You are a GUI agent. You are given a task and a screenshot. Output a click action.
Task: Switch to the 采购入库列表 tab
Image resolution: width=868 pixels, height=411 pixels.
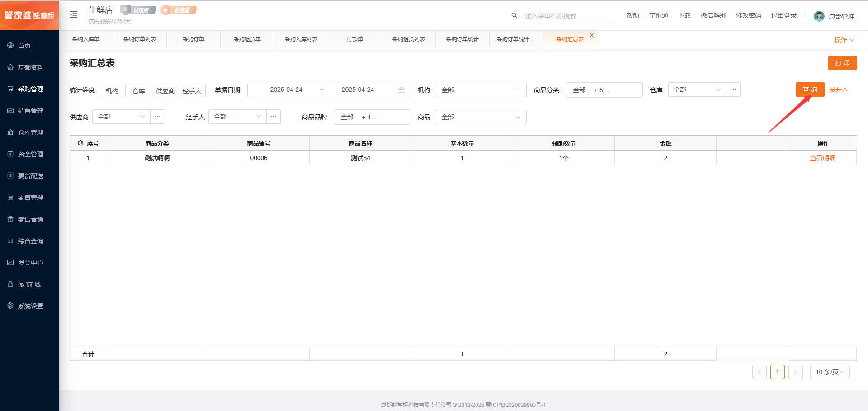pyautogui.click(x=301, y=39)
